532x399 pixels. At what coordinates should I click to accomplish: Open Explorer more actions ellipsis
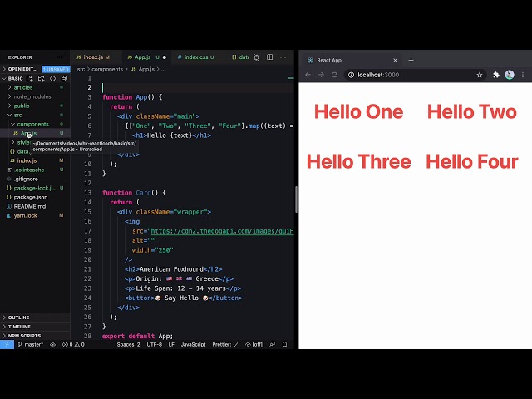pyautogui.click(x=59, y=57)
